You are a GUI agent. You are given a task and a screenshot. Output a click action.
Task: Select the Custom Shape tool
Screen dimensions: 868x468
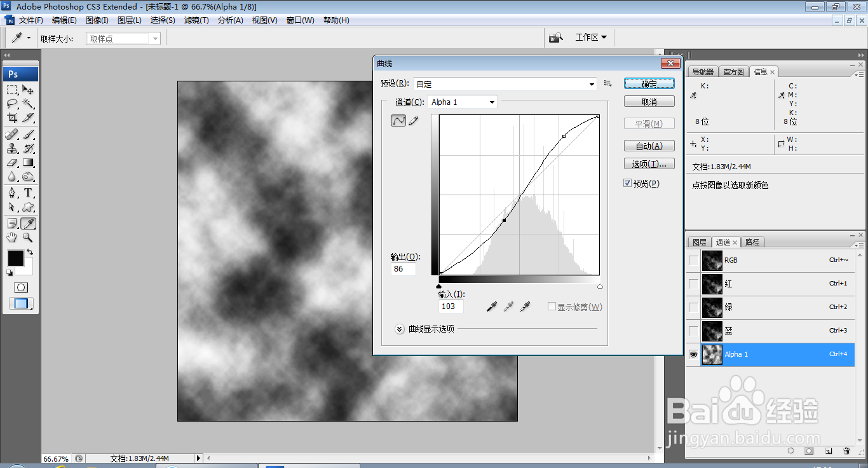click(x=28, y=207)
